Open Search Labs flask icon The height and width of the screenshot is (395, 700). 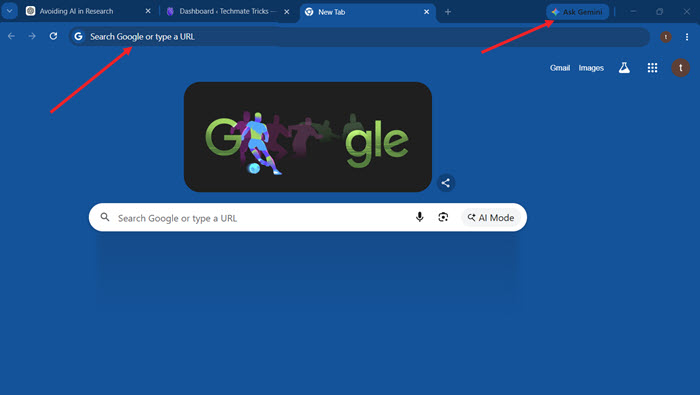point(624,68)
